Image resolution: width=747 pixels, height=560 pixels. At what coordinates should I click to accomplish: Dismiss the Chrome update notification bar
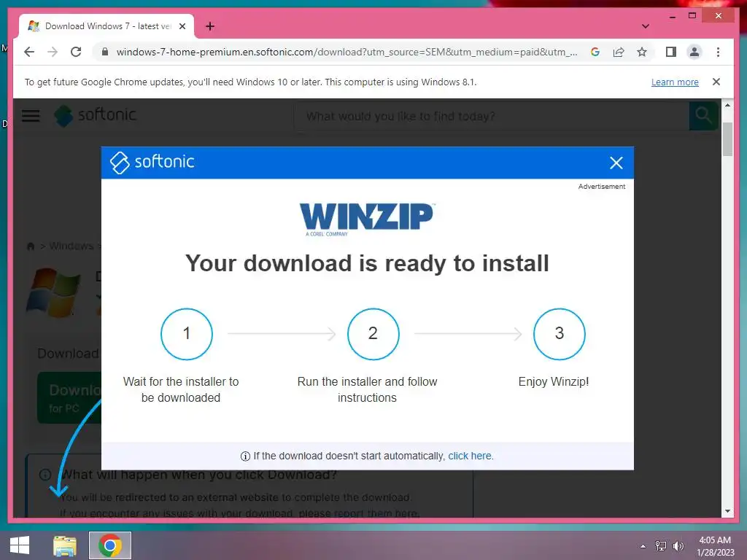(x=716, y=82)
